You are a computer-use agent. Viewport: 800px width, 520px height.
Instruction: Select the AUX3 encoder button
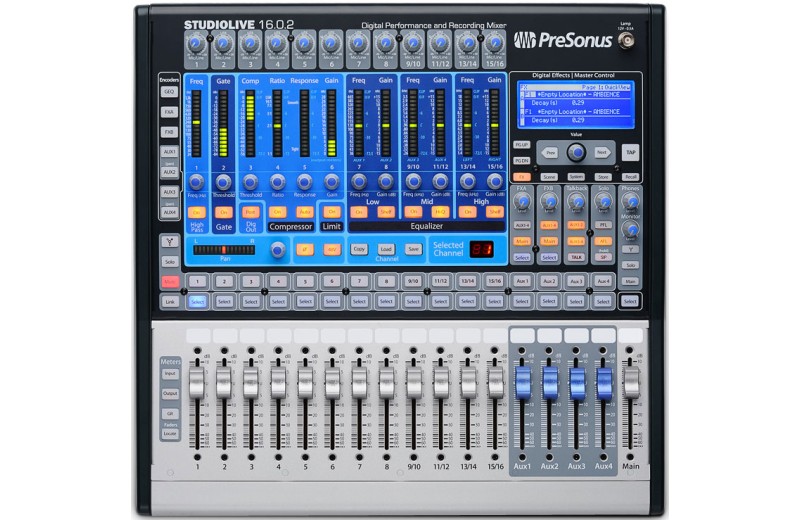point(169,192)
